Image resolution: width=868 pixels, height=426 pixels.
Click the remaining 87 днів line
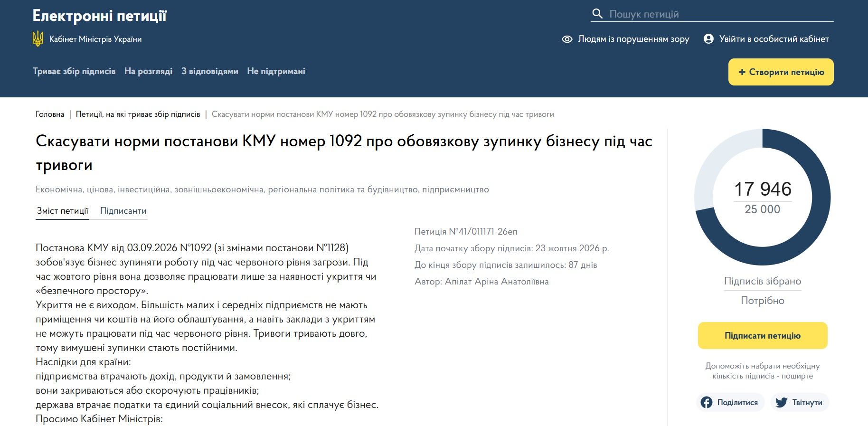coord(506,265)
